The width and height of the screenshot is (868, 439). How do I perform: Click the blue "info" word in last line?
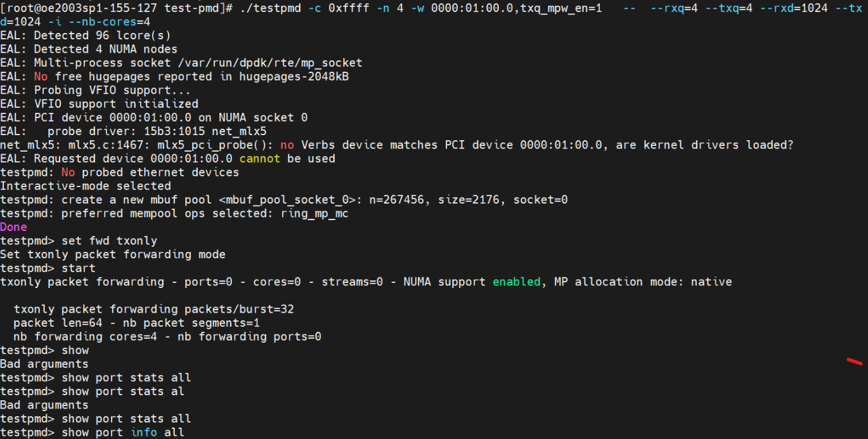point(145,433)
